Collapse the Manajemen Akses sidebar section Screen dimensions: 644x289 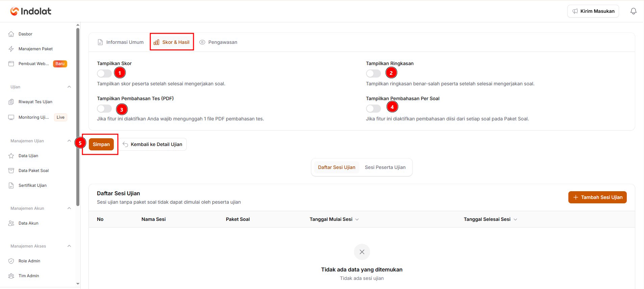[69, 246]
